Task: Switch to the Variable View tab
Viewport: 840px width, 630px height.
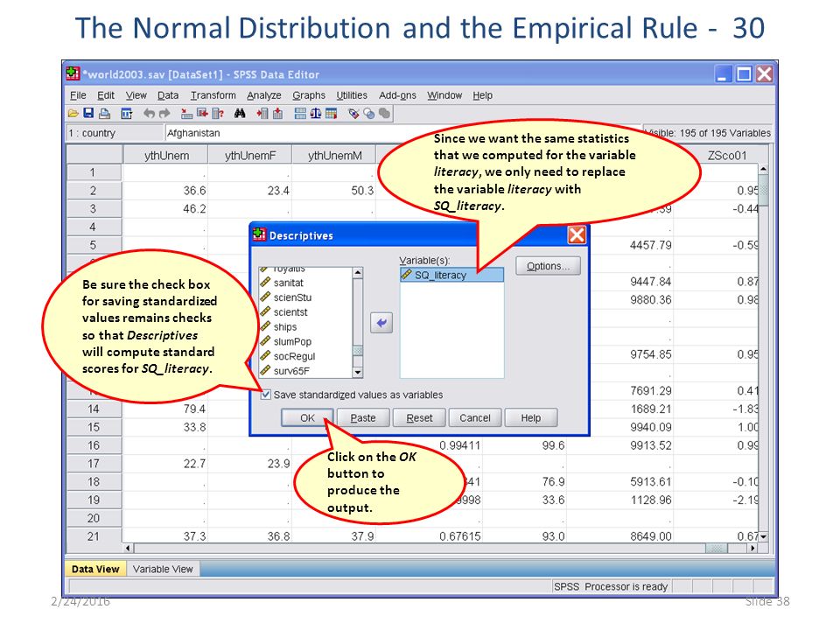Action: click(163, 569)
